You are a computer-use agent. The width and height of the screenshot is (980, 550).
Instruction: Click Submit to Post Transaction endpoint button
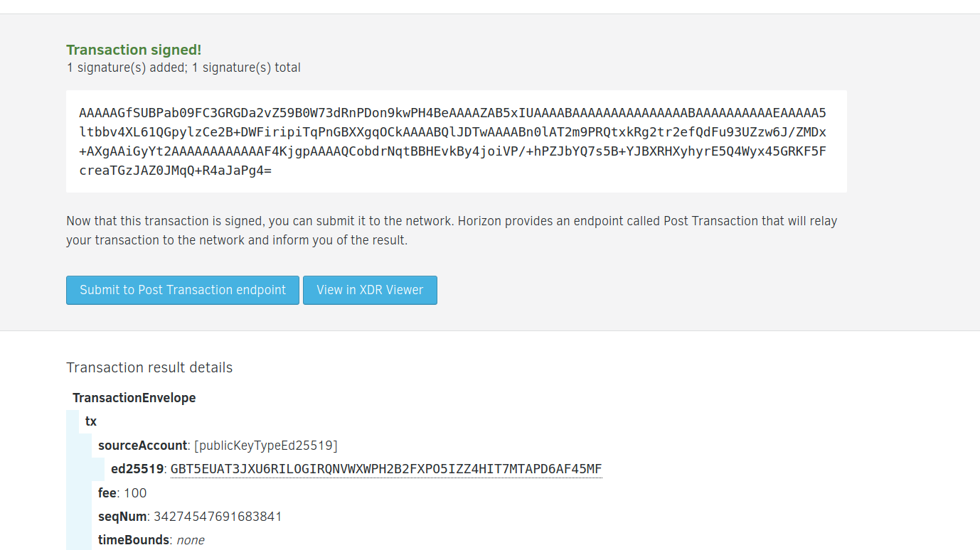[x=183, y=290]
